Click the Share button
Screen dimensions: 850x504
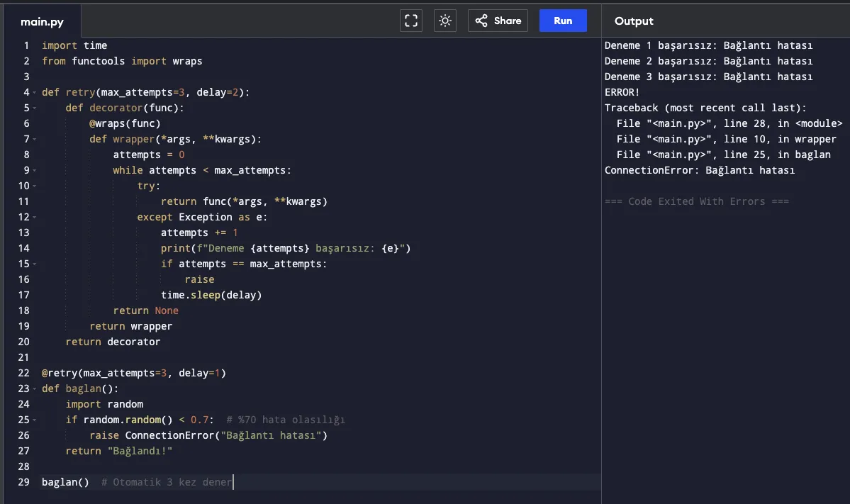click(x=498, y=21)
